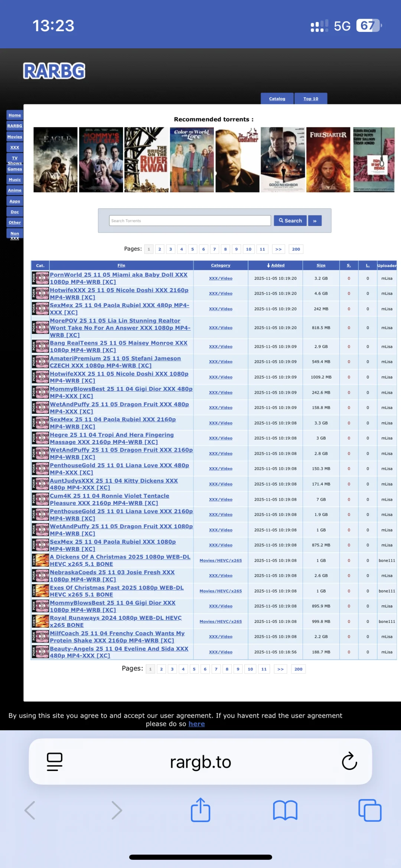Jump to page 200 in lower pagination
The image size is (401, 868).
pos(298,669)
